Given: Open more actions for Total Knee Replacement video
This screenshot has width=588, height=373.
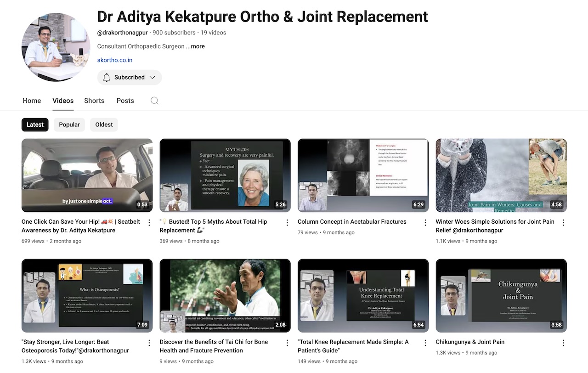Looking at the screenshot, I should point(425,343).
